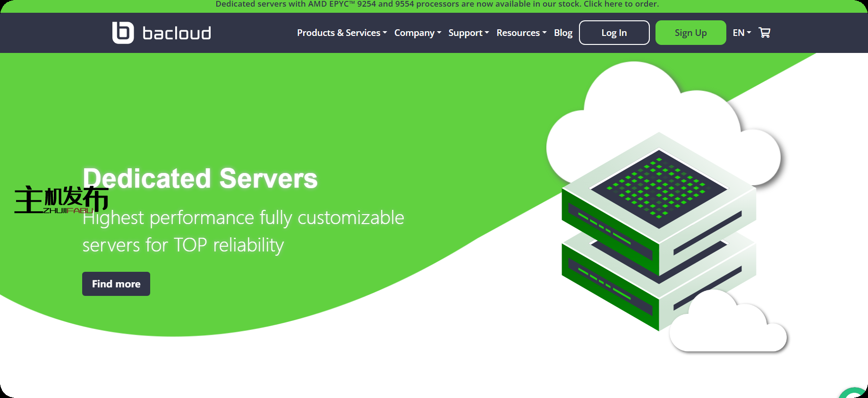Open the Company dropdown
Viewport: 868px width, 398px height.
click(417, 33)
